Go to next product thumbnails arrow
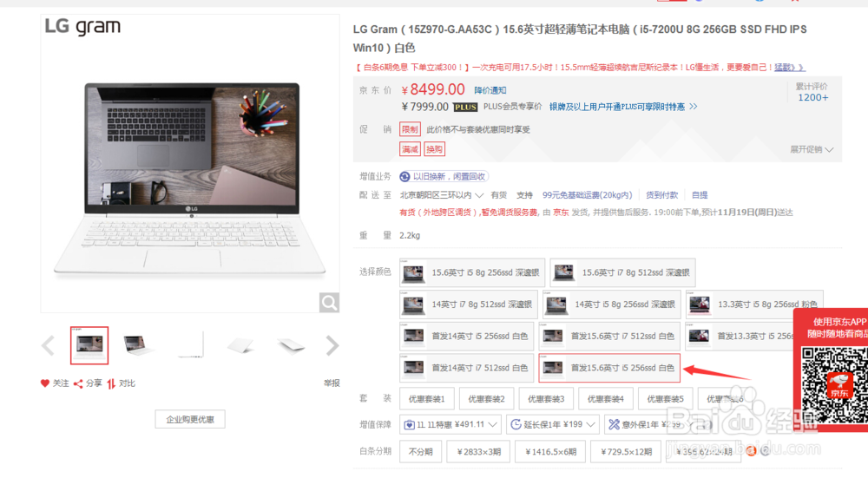 tap(332, 346)
